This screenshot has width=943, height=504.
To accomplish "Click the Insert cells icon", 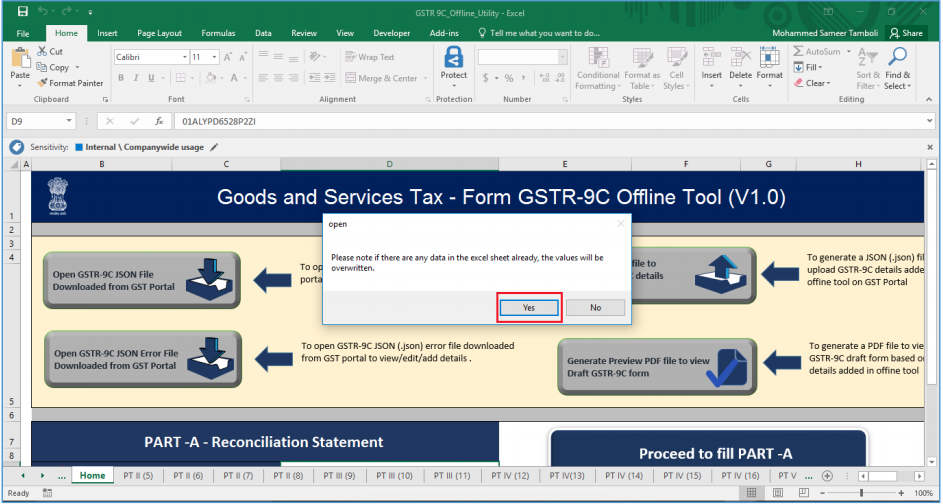I will [711, 58].
